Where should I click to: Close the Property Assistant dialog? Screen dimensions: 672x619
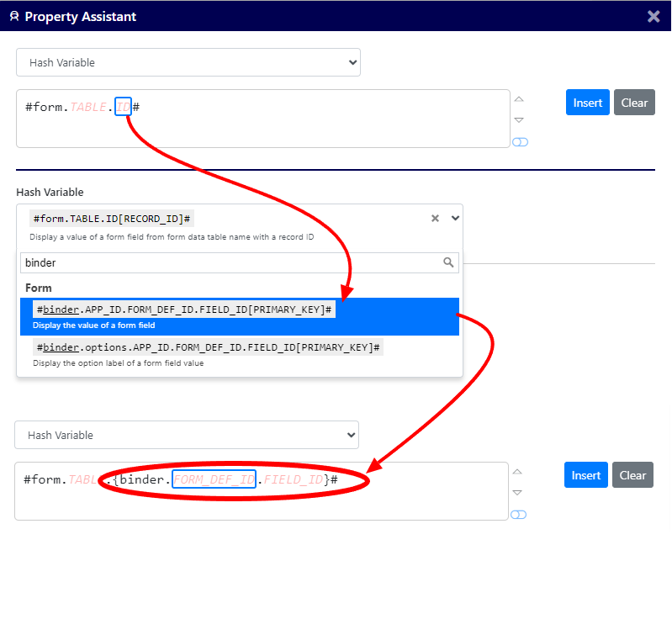click(653, 16)
